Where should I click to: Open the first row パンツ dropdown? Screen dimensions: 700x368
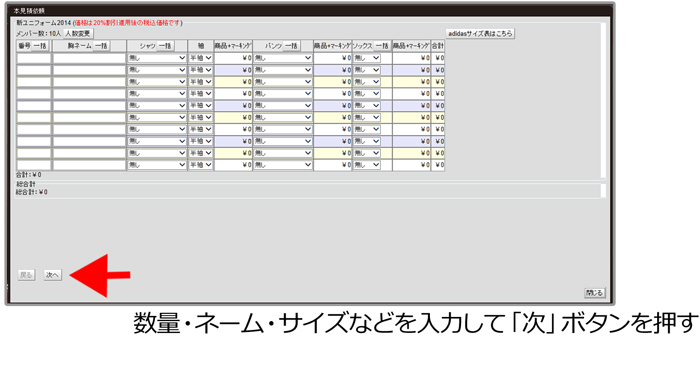coord(283,58)
